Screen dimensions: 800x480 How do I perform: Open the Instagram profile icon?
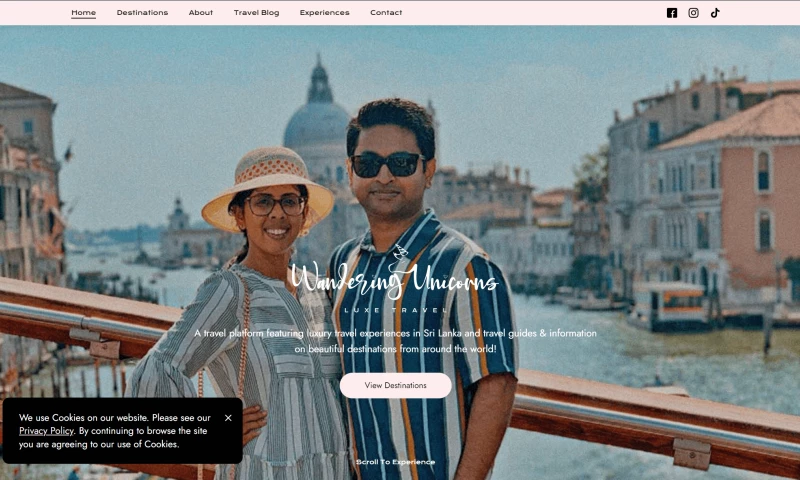click(x=693, y=13)
